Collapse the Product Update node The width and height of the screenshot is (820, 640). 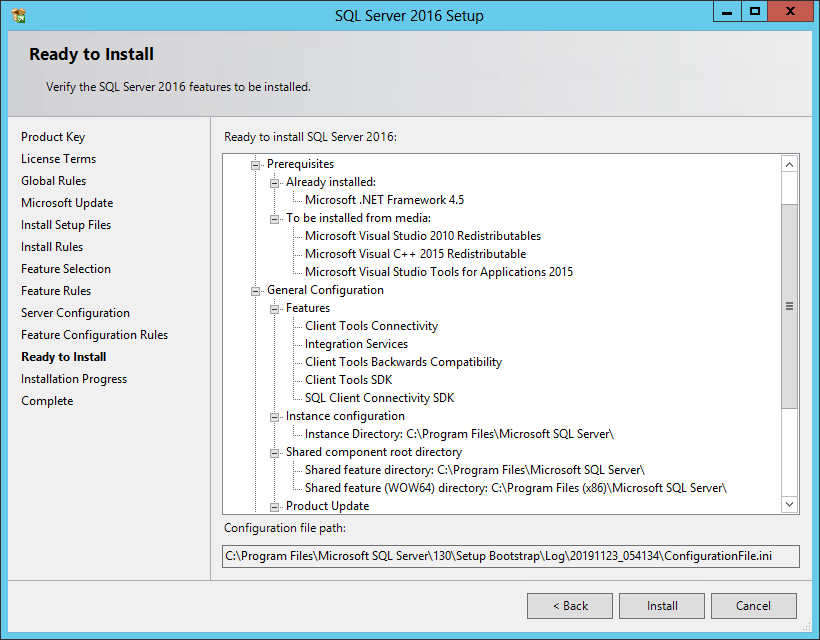coord(274,507)
